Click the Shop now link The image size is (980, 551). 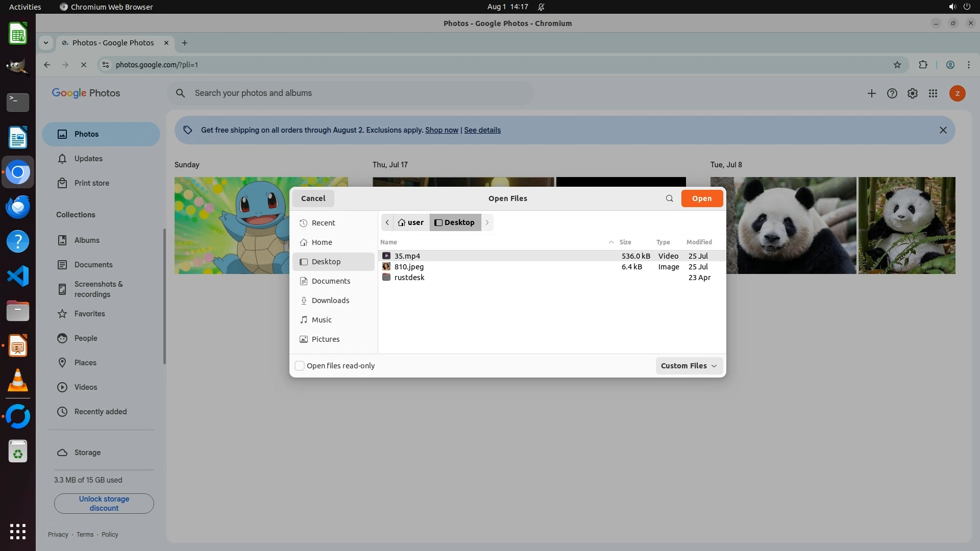pyautogui.click(x=442, y=130)
